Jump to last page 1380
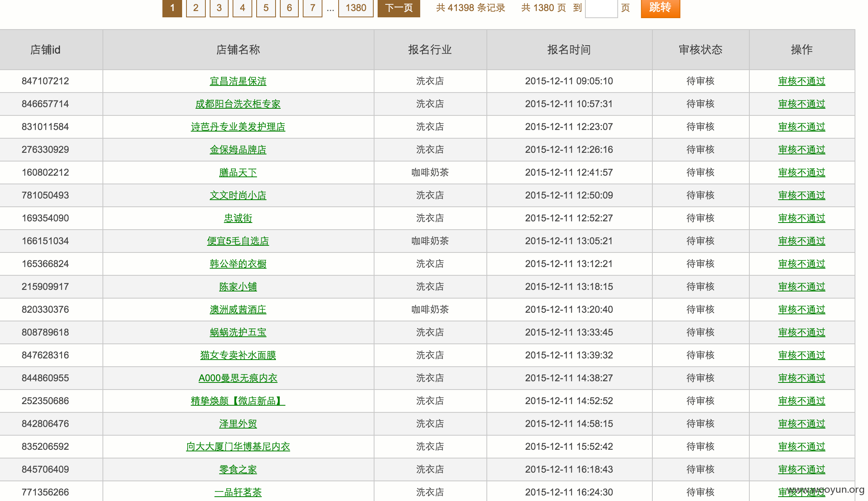868x501 pixels. tap(356, 8)
